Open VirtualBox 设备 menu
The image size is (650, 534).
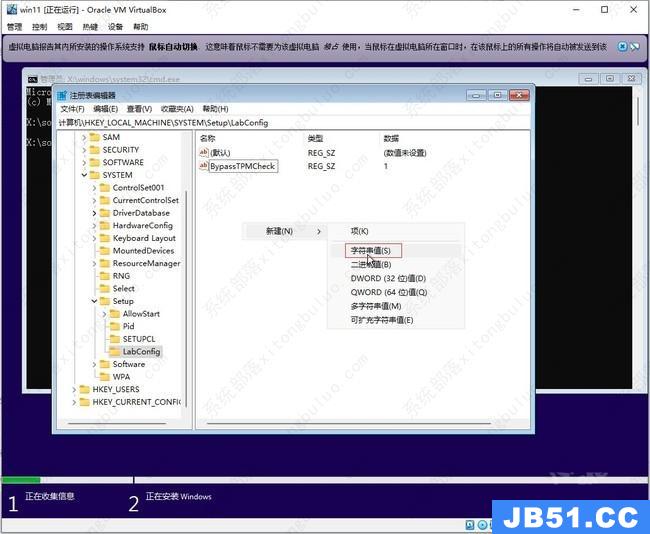116,27
